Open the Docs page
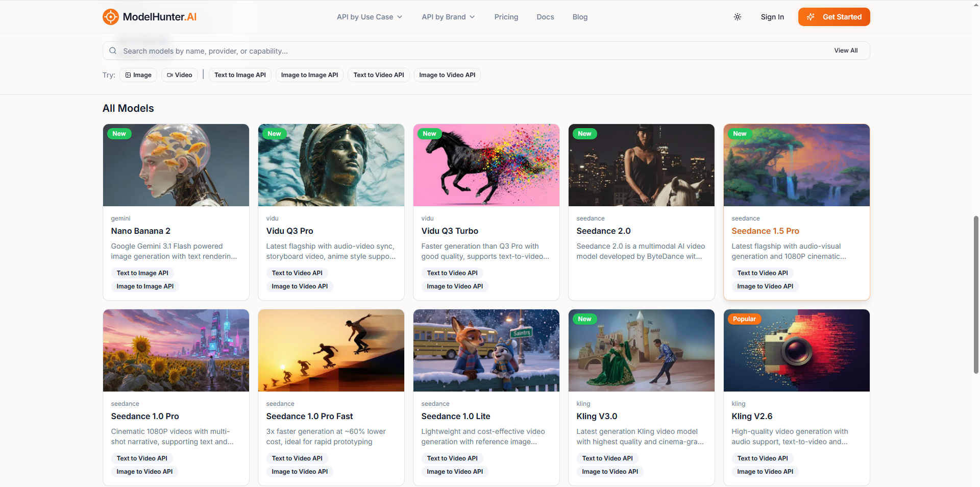 (545, 17)
